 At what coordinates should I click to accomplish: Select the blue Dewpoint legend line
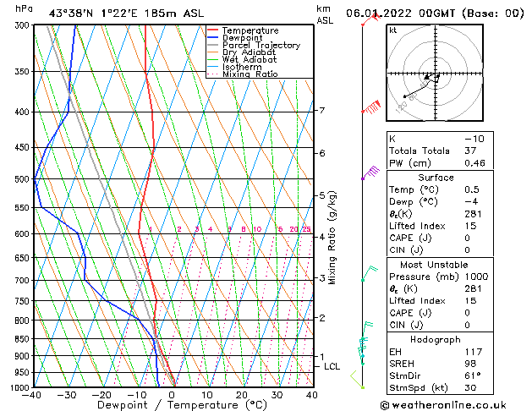tap(212, 38)
